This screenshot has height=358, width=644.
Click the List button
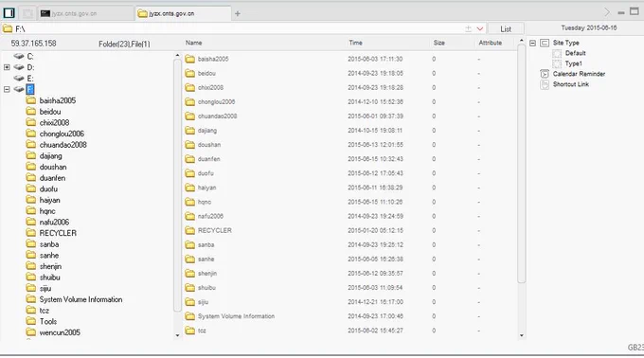point(506,28)
